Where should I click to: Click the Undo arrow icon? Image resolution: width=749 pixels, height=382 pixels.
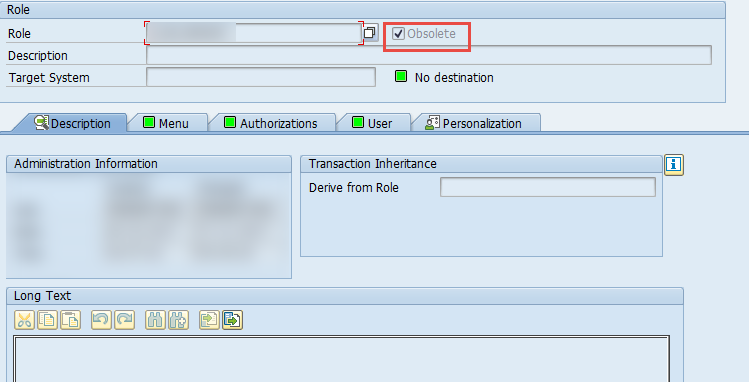(101, 320)
